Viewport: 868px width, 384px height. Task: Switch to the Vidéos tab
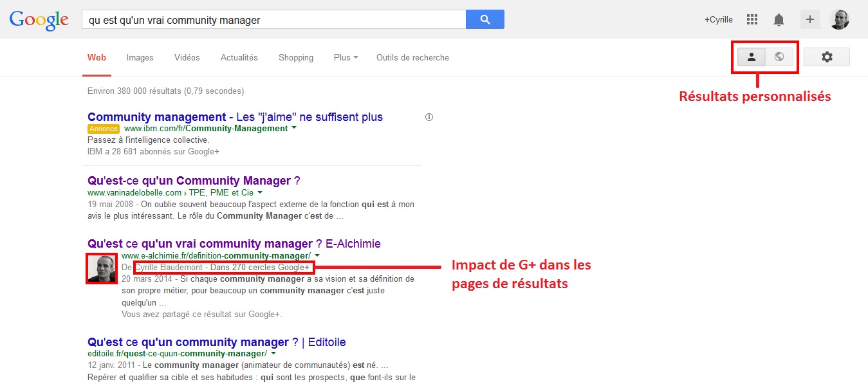187,57
